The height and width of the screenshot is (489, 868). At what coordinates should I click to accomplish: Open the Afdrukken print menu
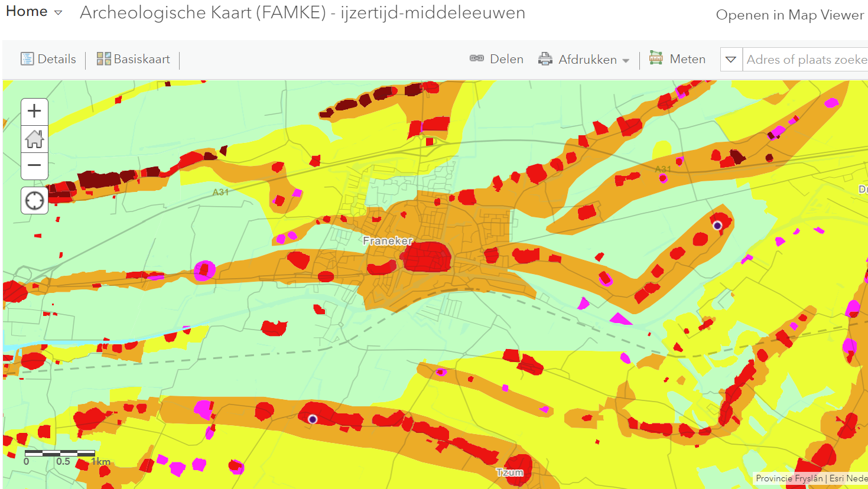coord(583,60)
